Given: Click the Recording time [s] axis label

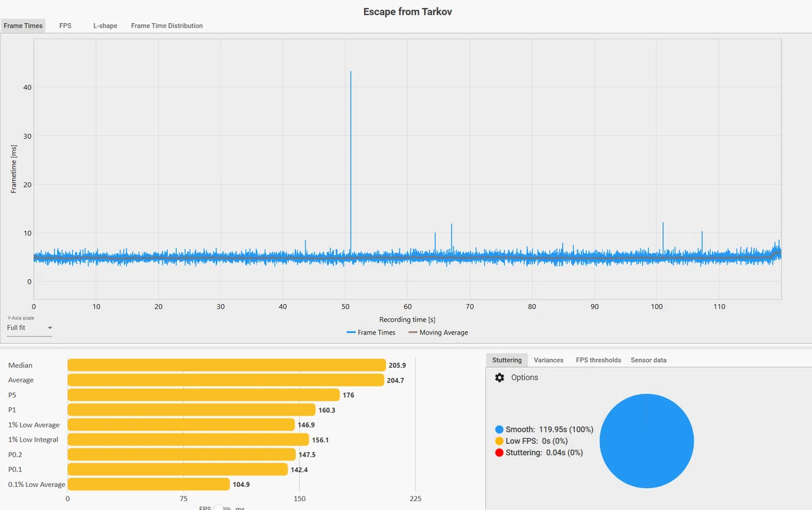Looking at the screenshot, I should [407, 319].
